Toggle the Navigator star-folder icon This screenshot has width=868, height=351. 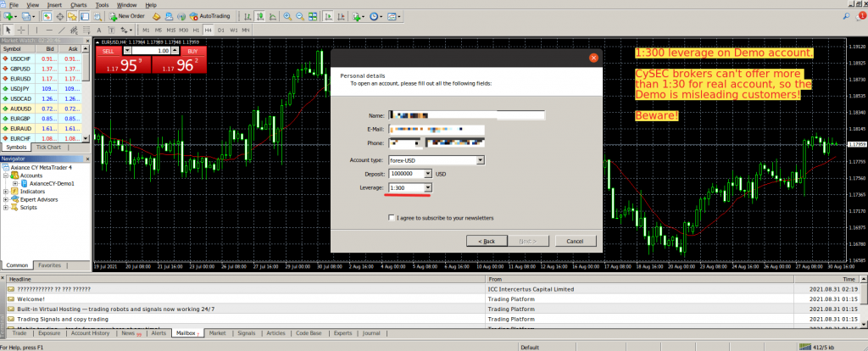pyautogui.click(x=72, y=16)
